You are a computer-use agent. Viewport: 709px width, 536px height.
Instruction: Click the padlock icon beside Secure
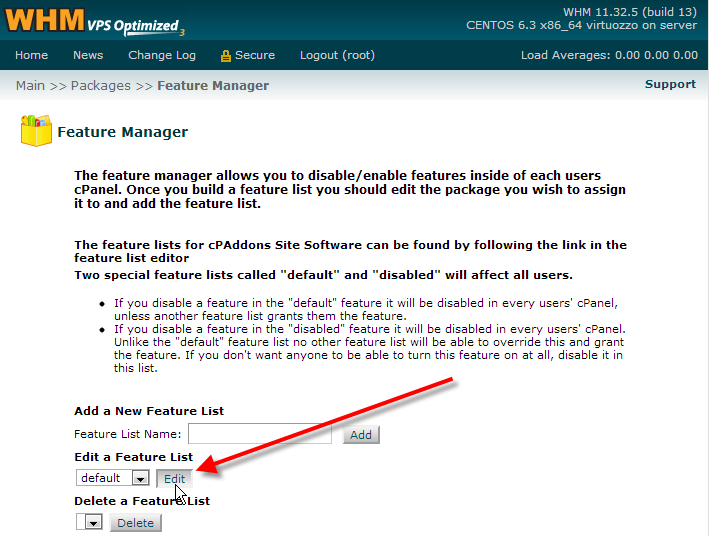(x=226, y=56)
